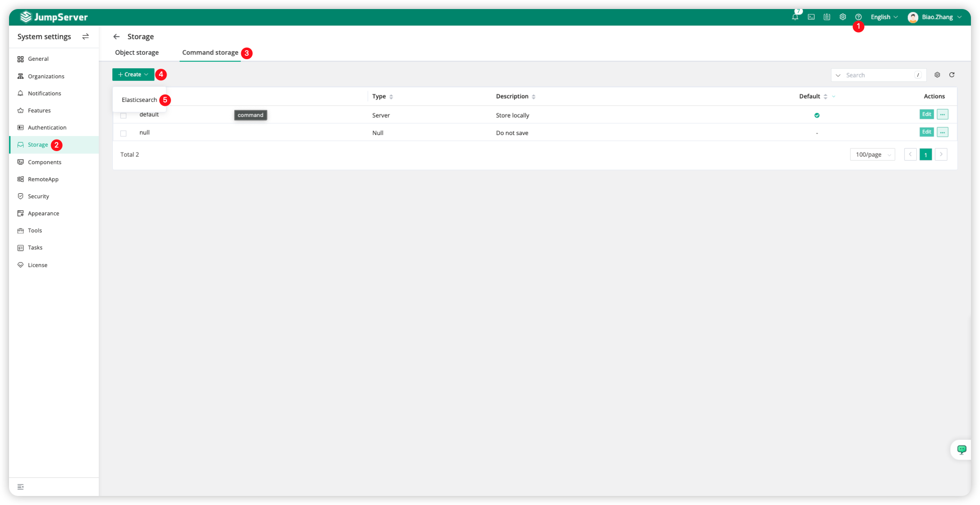Open Default column filter chevron
980x505 pixels.
[834, 97]
